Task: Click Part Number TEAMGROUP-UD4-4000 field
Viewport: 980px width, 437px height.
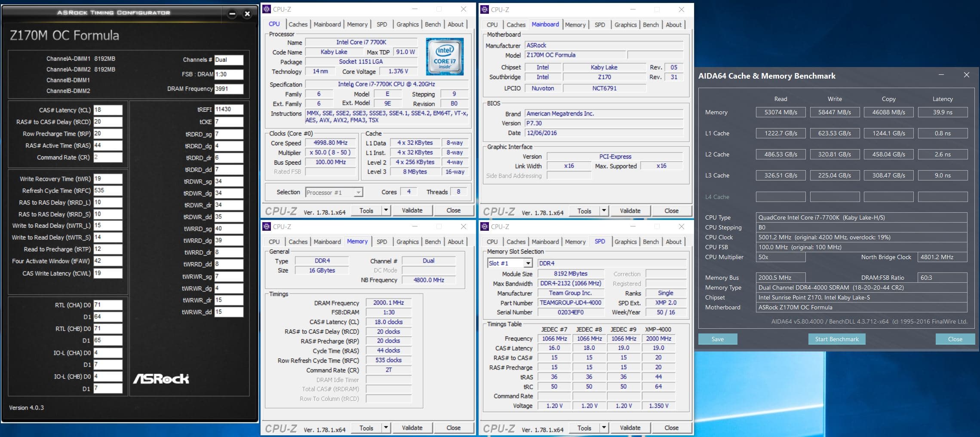Action: tap(571, 303)
